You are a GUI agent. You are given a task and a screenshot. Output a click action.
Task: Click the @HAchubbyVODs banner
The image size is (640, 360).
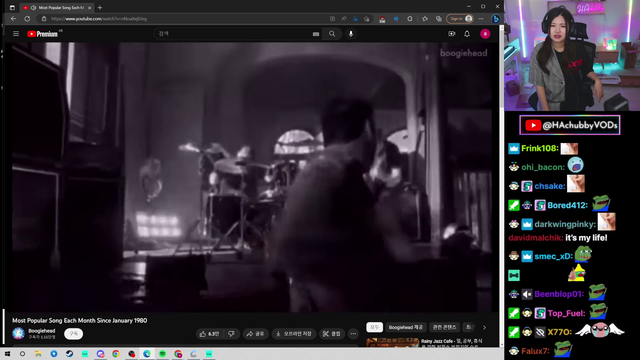click(570, 125)
